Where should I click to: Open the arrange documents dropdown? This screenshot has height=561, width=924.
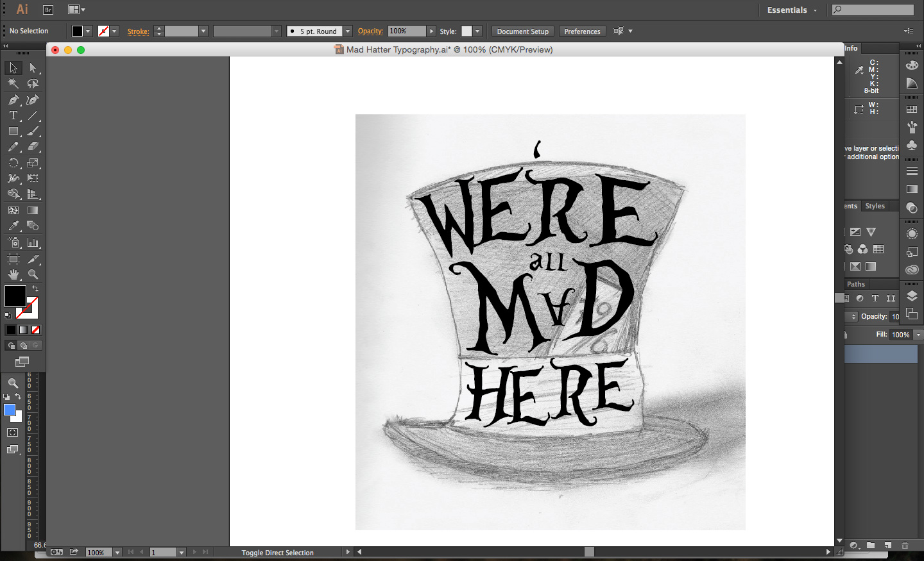point(76,10)
